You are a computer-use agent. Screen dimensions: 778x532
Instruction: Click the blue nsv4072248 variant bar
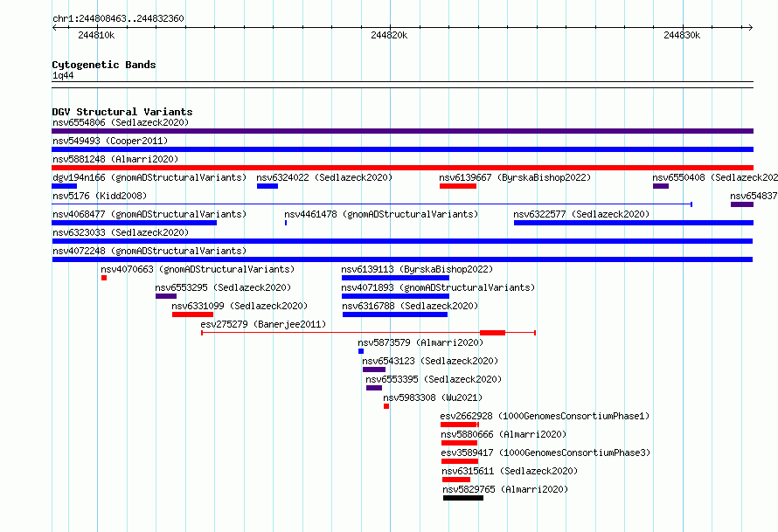[402, 259]
